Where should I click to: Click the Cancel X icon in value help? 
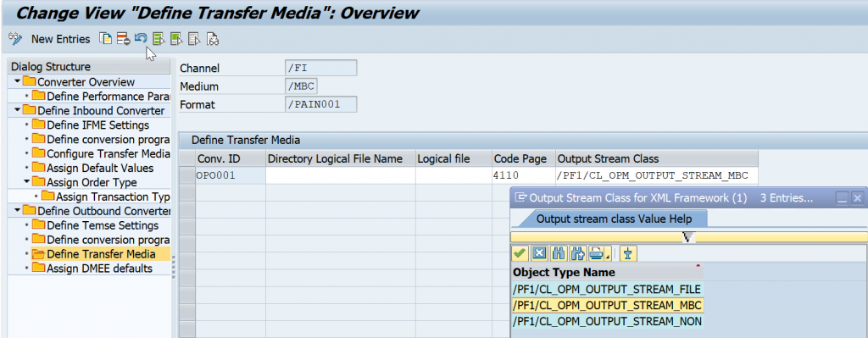pyautogui.click(x=540, y=253)
